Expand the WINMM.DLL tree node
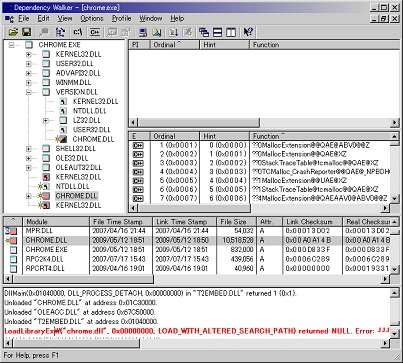 29,82
